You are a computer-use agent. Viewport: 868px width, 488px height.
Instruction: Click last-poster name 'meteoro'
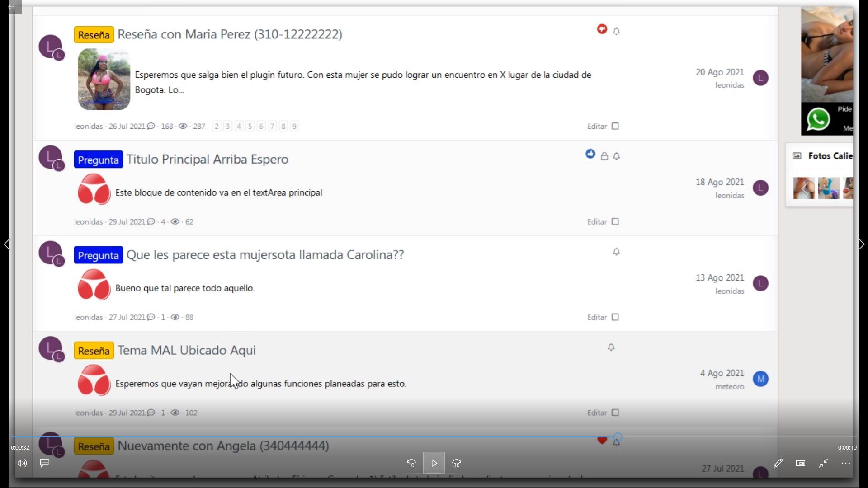click(730, 387)
